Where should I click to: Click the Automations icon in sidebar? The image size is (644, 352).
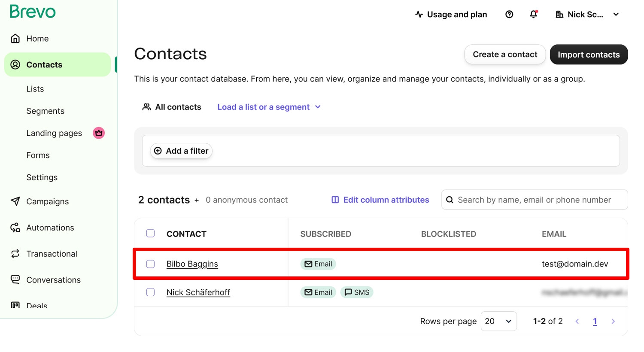(15, 228)
